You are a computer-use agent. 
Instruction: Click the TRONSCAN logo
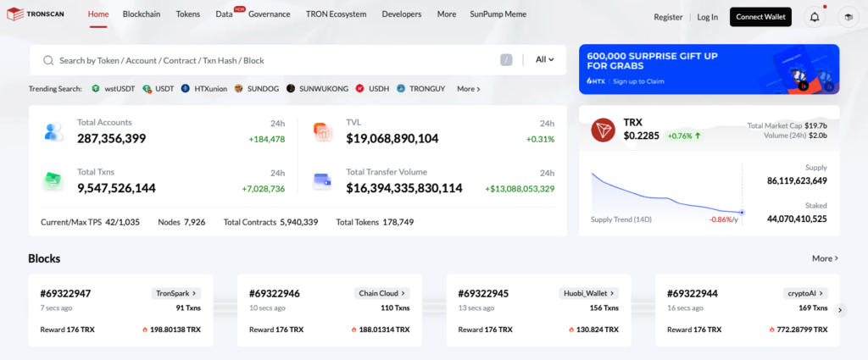pyautogui.click(x=36, y=14)
